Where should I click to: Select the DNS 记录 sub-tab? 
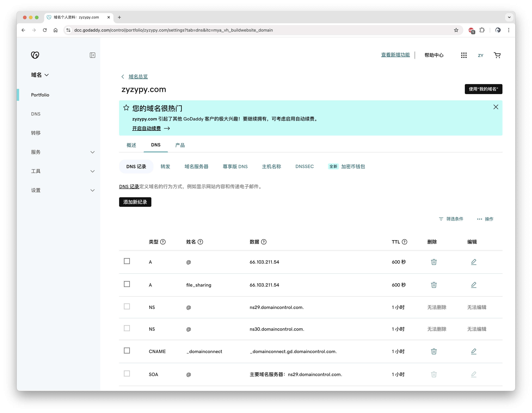coord(136,166)
